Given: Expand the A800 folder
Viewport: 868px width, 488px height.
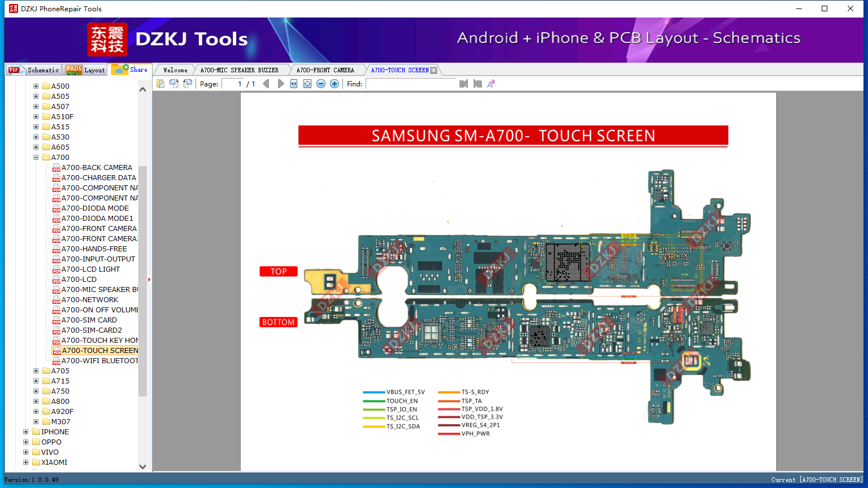Looking at the screenshot, I should coord(36,402).
